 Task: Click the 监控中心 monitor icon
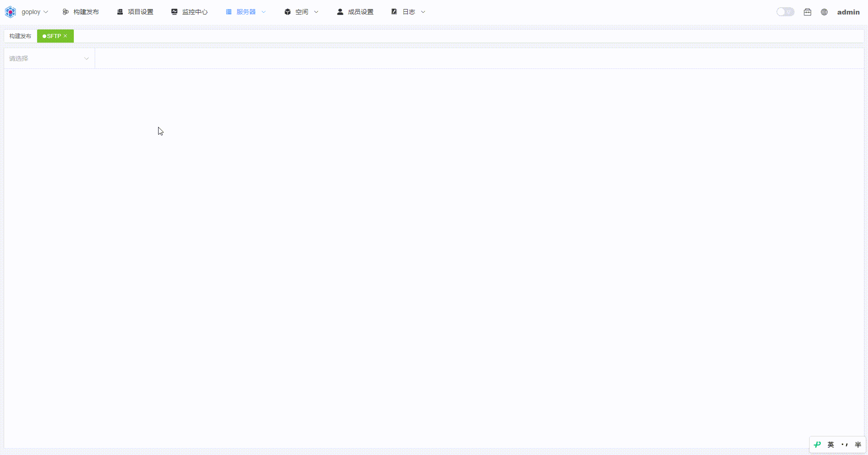pos(174,12)
